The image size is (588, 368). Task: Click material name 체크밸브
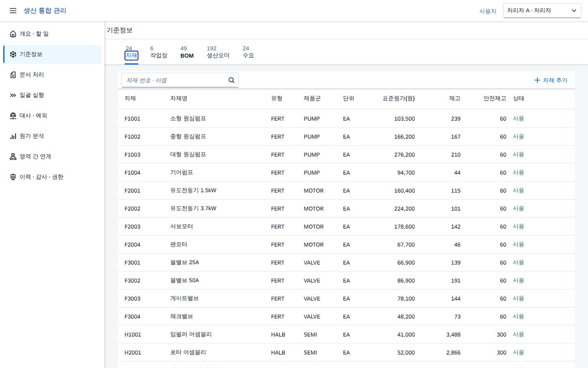point(182,316)
